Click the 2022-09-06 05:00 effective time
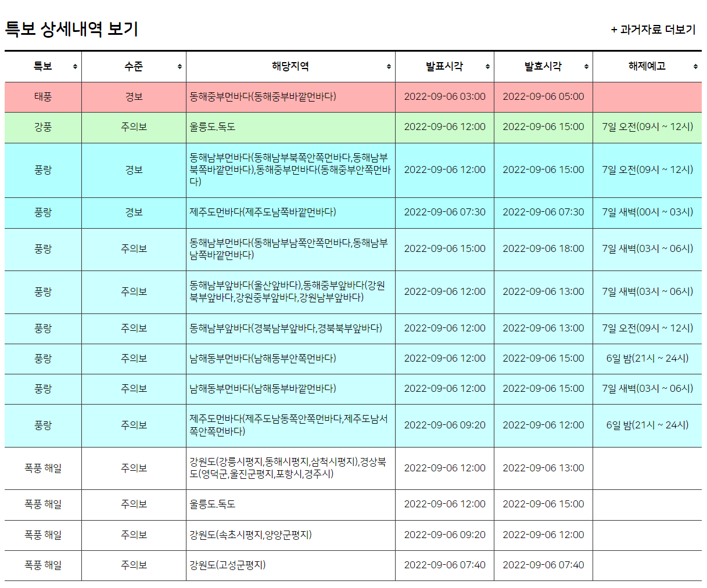 pos(543,97)
